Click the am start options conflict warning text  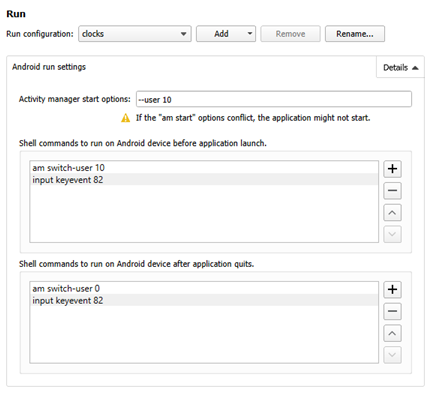point(253,118)
